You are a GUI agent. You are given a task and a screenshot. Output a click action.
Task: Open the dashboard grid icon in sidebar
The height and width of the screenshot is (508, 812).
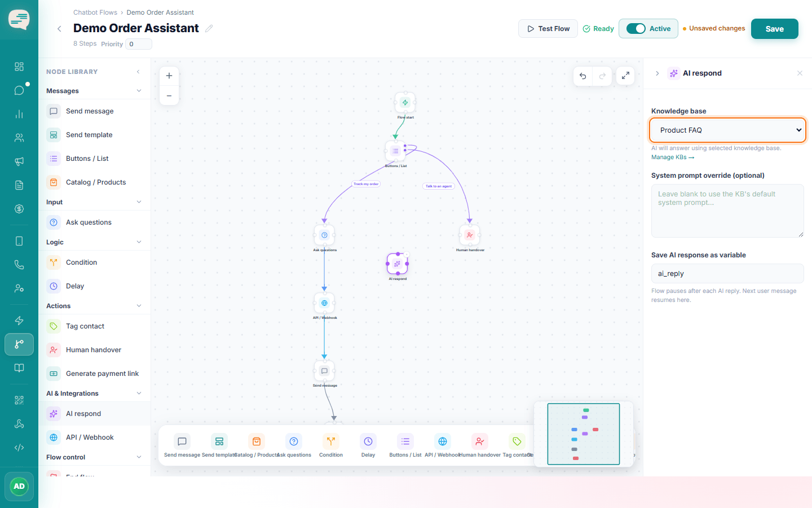click(19, 67)
